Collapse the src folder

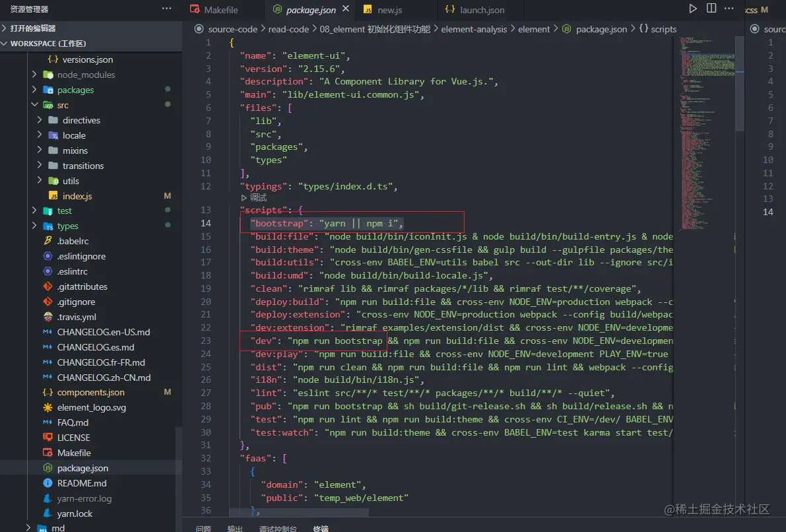[62, 105]
